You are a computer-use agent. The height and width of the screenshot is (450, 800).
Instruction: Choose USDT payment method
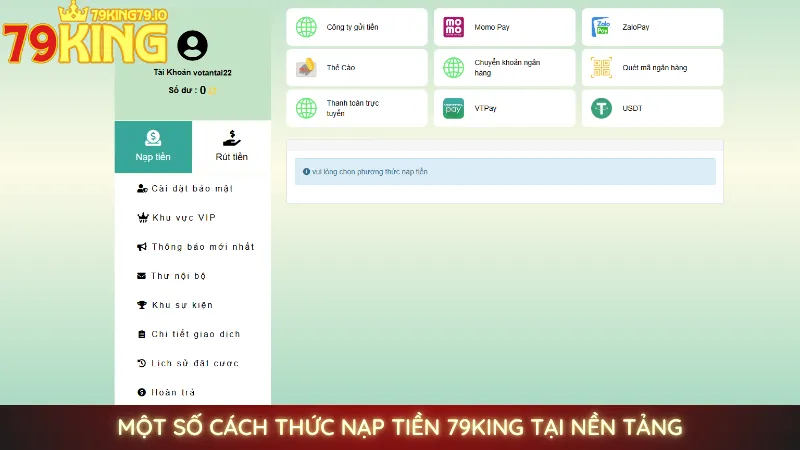coord(653,108)
